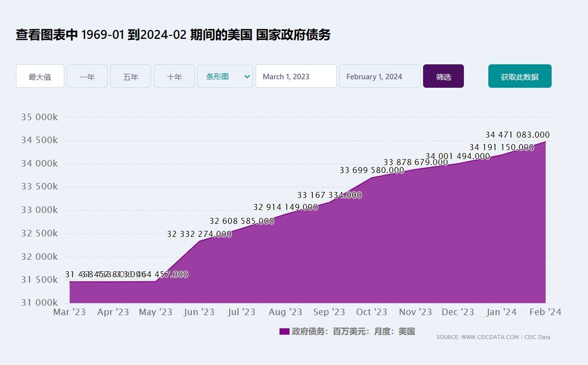Select the 34 471 083.000 data label
The width and height of the screenshot is (588, 365).
tap(517, 135)
